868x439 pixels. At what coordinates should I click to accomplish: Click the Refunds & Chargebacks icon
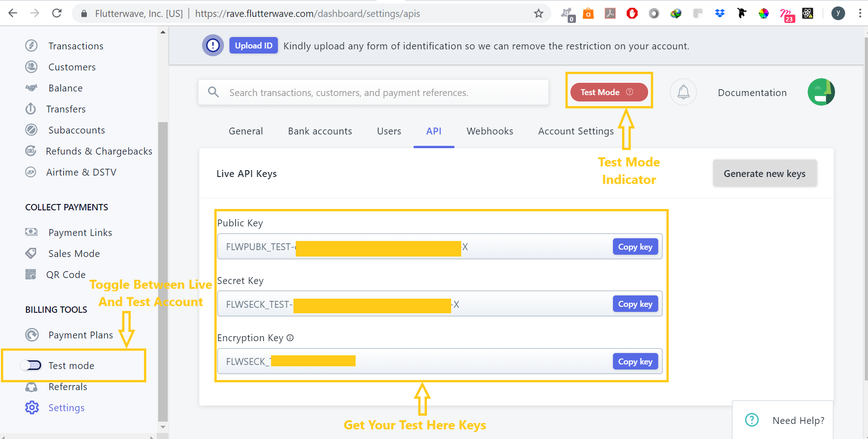point(31,151)
